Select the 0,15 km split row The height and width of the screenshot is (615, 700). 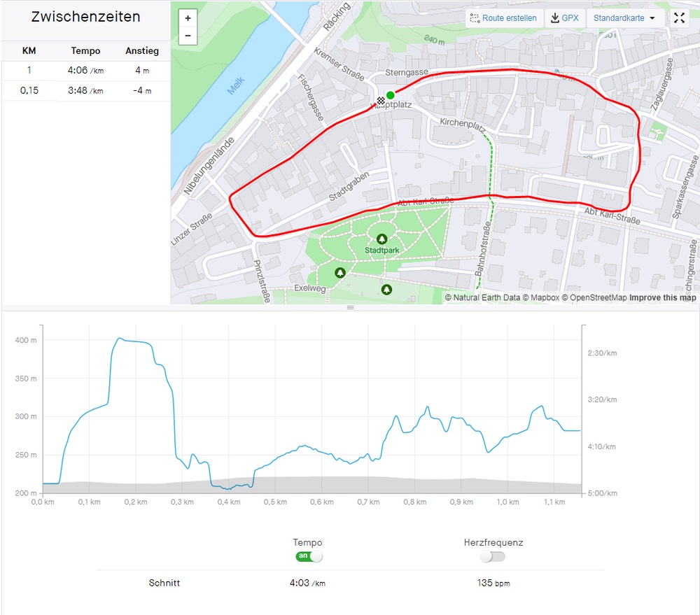point(85,91)
